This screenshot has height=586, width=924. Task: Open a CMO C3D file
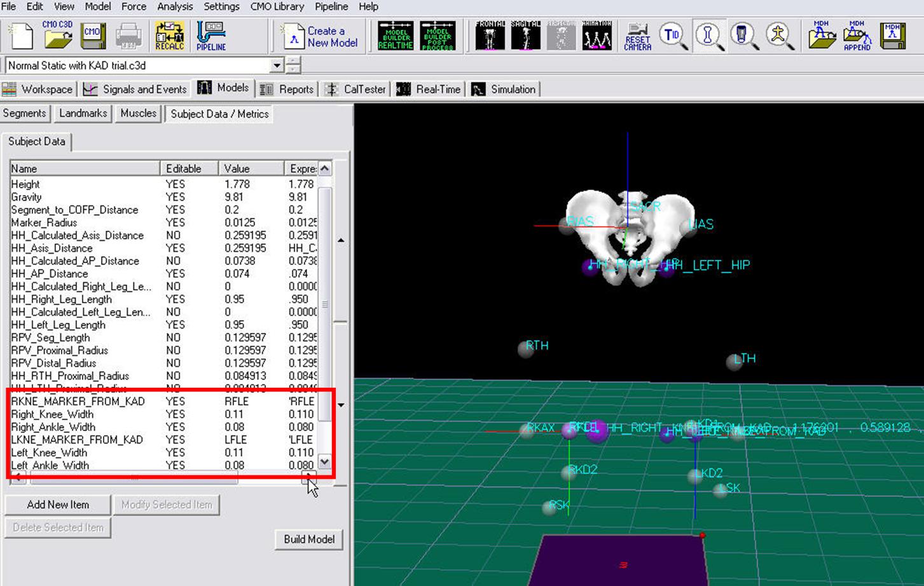point(57,36)
